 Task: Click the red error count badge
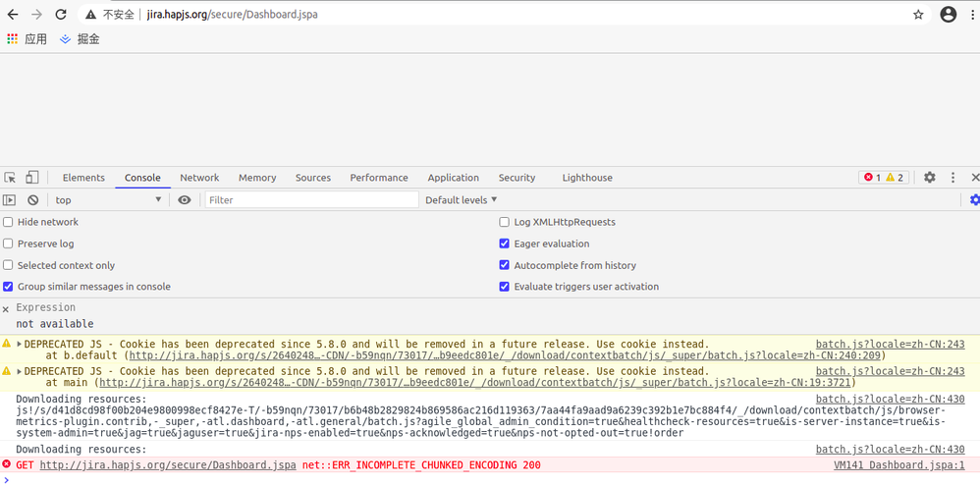tap(873, 178)
